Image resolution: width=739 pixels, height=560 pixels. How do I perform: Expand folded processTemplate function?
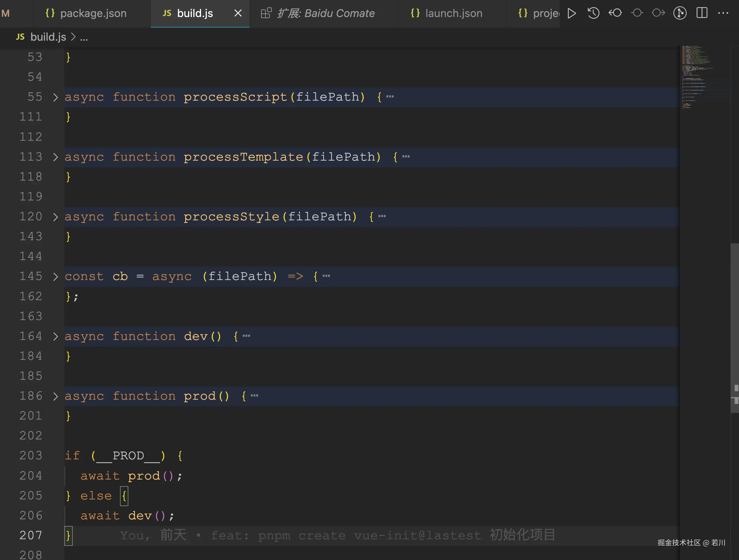click(x=55, y=157)
